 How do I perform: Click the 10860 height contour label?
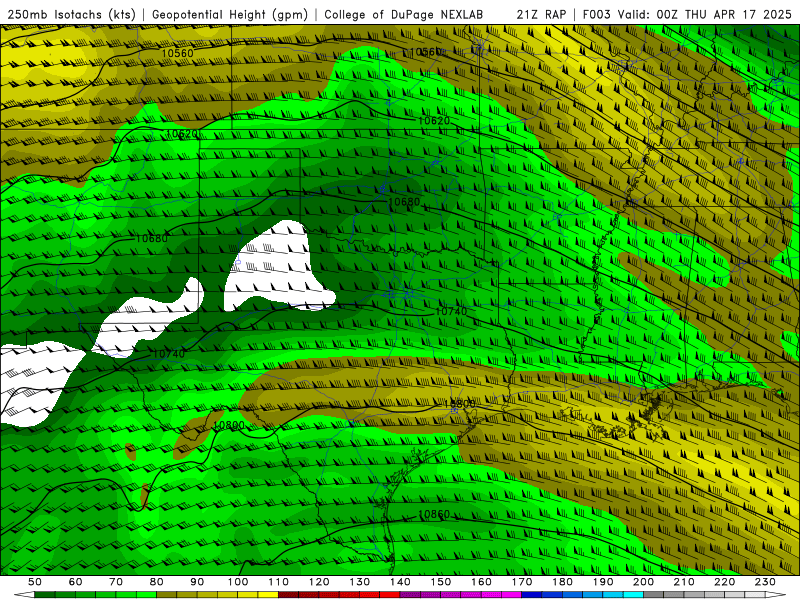[x=434, y=514]
